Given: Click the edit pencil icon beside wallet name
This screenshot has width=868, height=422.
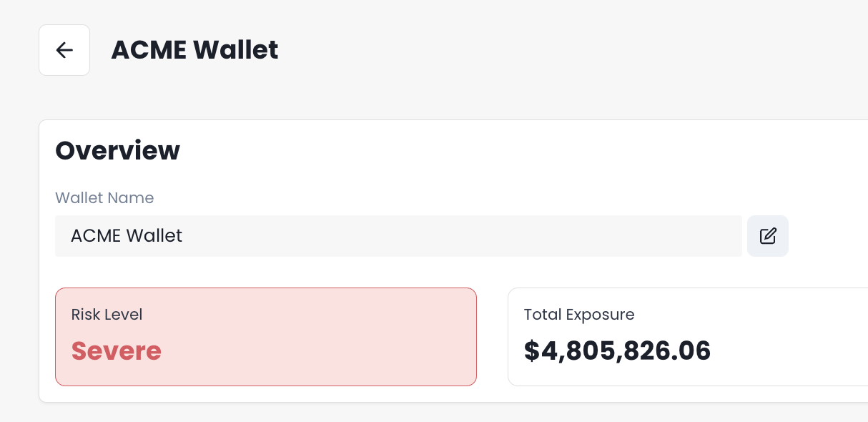Looking at the screenshot, I should [x=768, y=236].
